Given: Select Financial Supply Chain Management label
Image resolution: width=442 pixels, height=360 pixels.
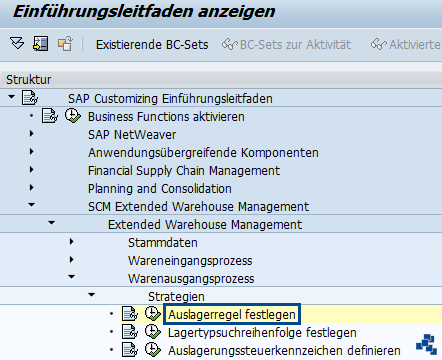Looking at the screenshot, I should [x=184, y=171].
